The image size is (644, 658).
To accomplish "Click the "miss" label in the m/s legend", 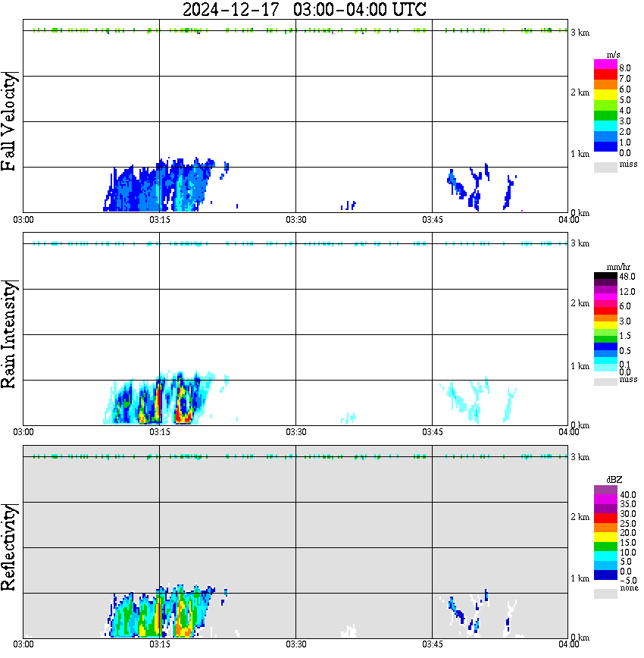I will coord(628,164).
